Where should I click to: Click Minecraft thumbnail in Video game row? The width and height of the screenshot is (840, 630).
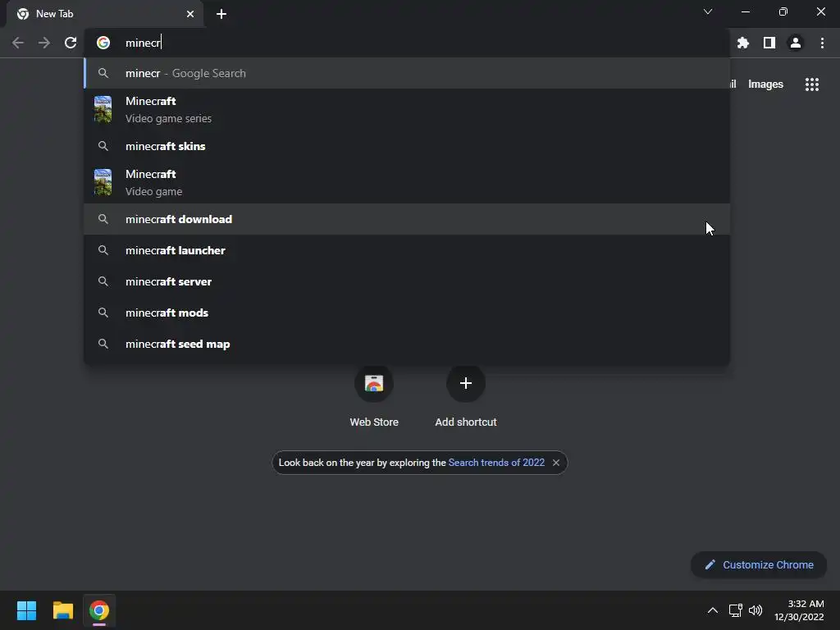(x=103, y=182)
